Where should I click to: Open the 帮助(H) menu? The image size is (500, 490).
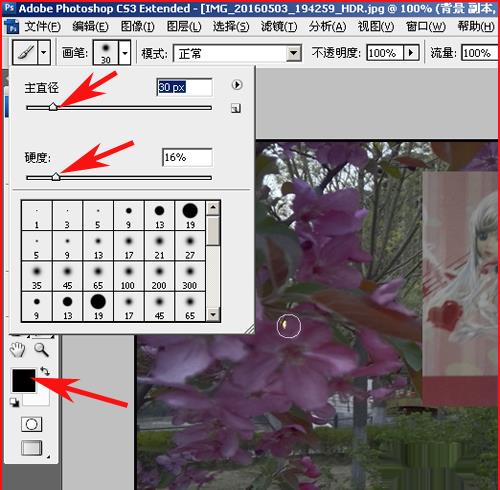(476, 26)
